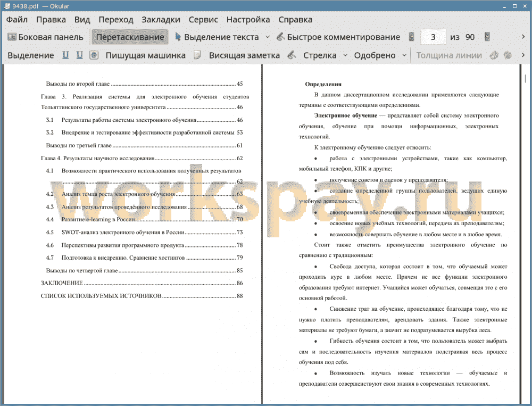
Task: Expand the annotation toolbar overflow chevron
Action: pyautogui.click(x=523, y=55)
